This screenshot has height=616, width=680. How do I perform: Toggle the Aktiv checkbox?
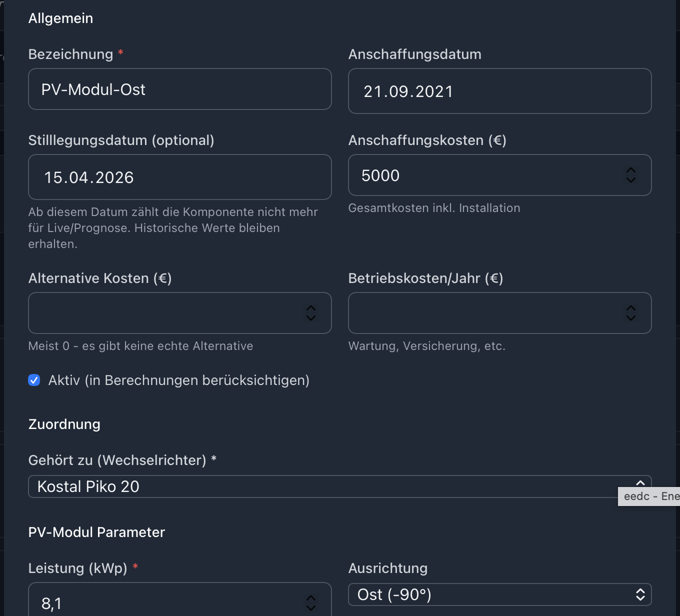[x=34, y=380]
